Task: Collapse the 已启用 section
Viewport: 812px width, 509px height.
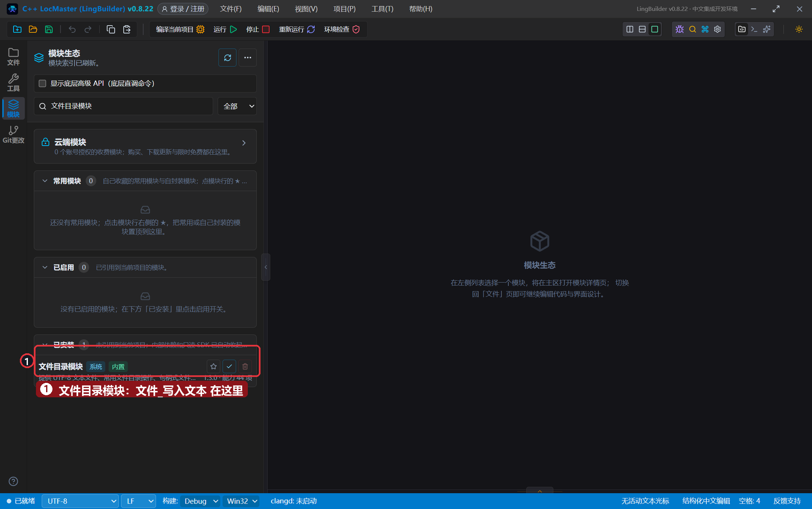Action: [x=45, y=267]
